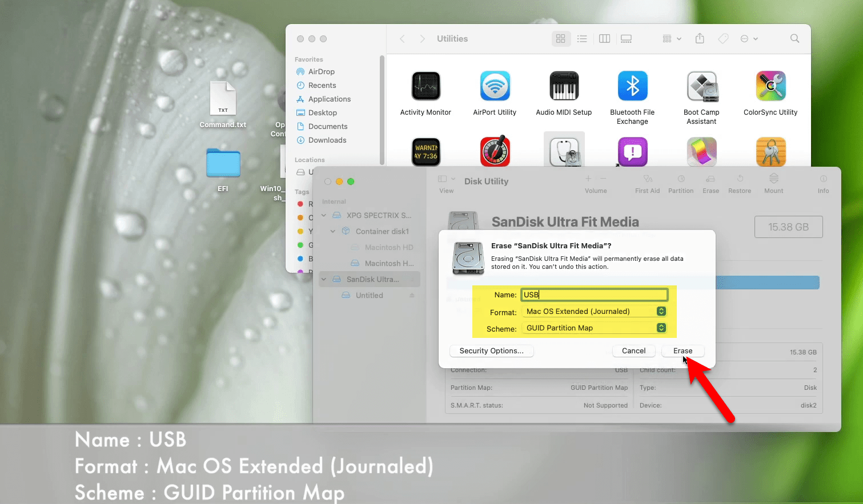The height and width of the screenshot is (504, 863).
Task: Go forward in Finder window
Action: pyautogui.click(x=422, y=39)
